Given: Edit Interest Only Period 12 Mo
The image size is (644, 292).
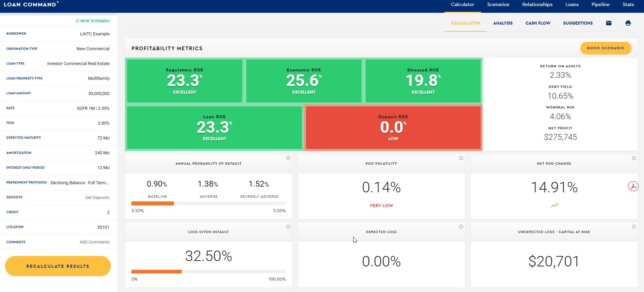Looking at the screenshot, I should coord(59,167).
